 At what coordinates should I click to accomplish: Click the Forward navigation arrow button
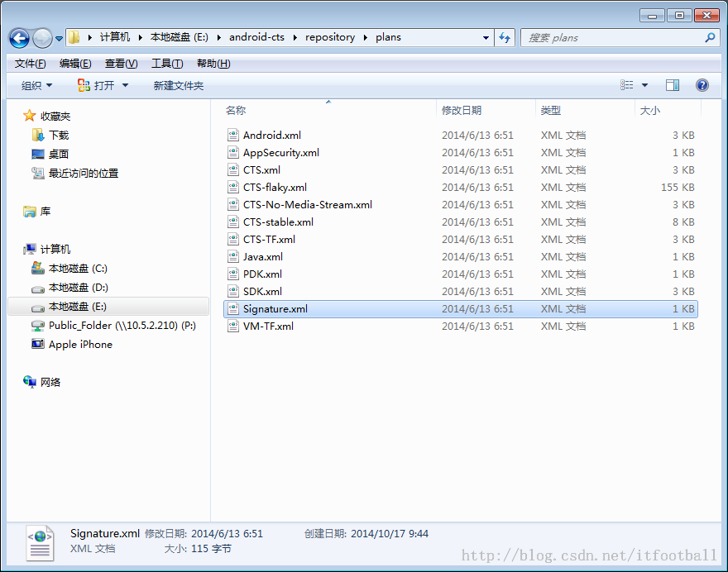[x=43, y=39]
